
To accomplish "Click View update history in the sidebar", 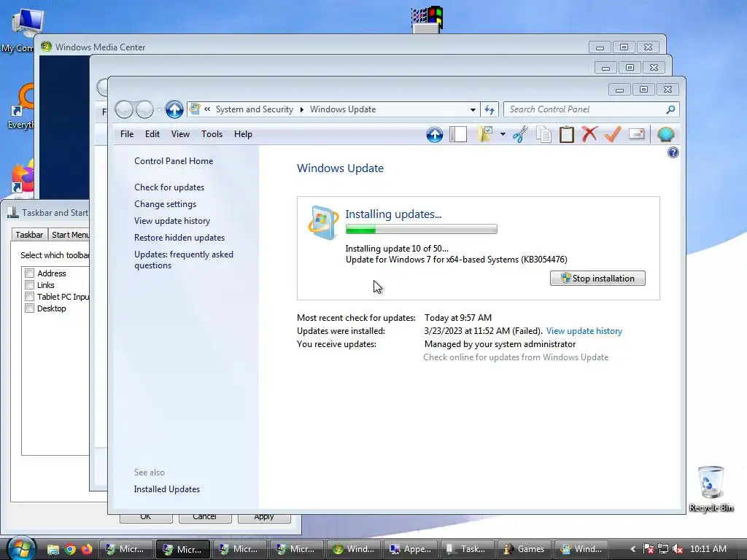I will 172,221.
